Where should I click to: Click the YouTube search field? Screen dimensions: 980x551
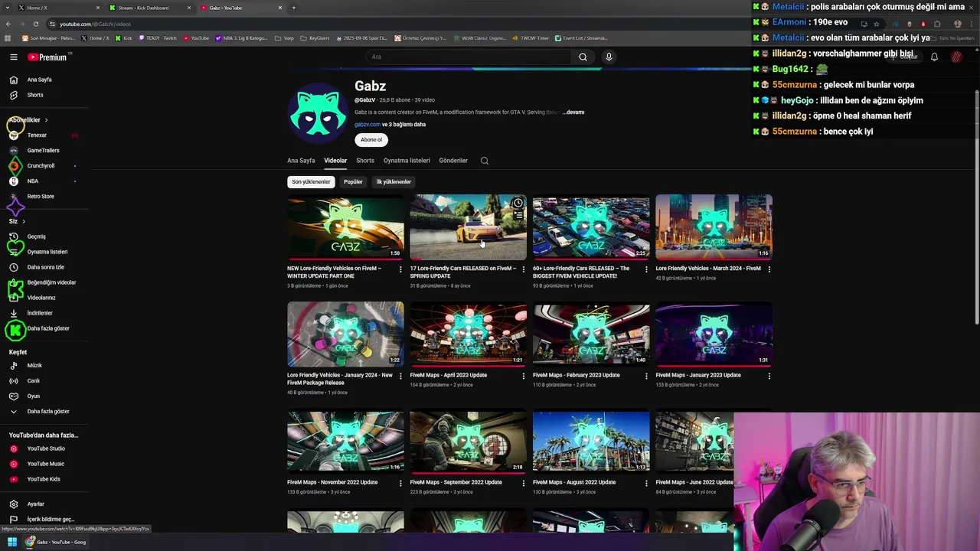[x=469, y=57]
